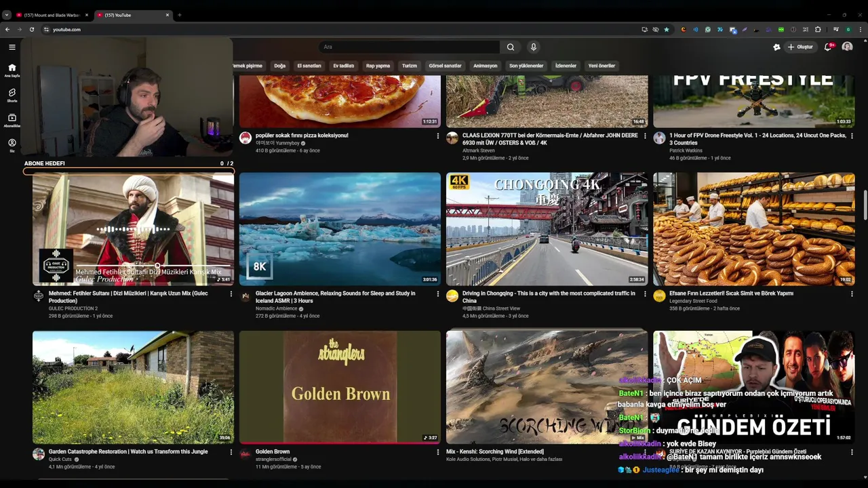This screenshot has width=868, height=488.
Task: Open options for Driving in Chongqing video
Action: tap(645, 294)
